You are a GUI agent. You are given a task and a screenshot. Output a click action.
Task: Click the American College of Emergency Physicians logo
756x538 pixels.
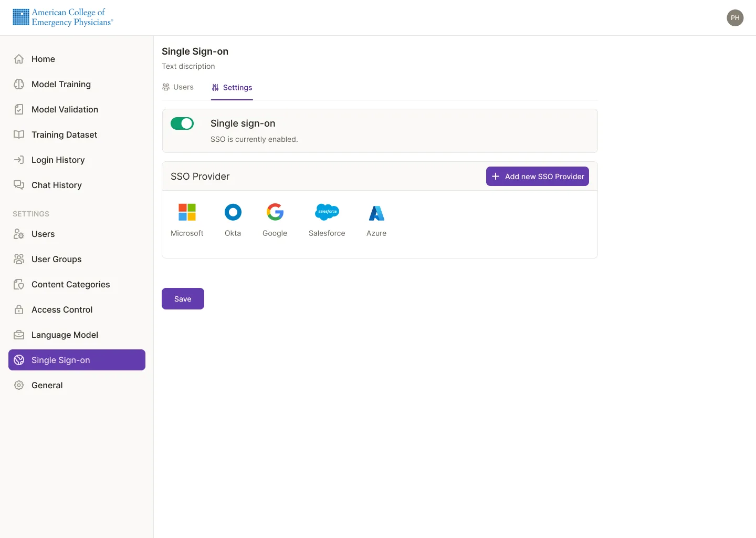coord(63,17)
